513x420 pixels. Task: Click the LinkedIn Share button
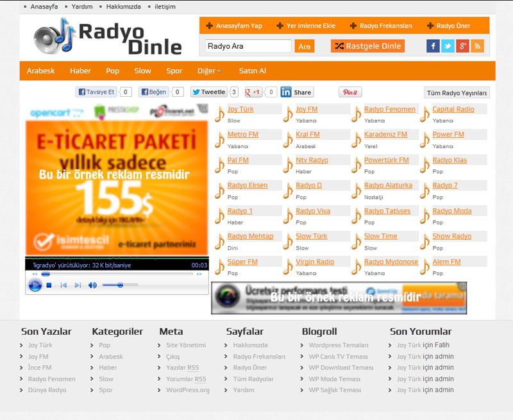pos(297,92)
